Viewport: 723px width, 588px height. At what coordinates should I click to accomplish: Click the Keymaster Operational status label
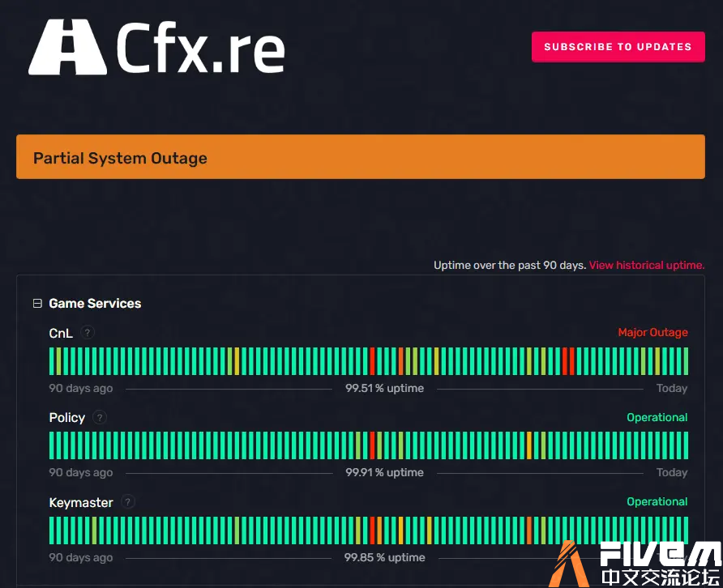click(x=657, y=502)
